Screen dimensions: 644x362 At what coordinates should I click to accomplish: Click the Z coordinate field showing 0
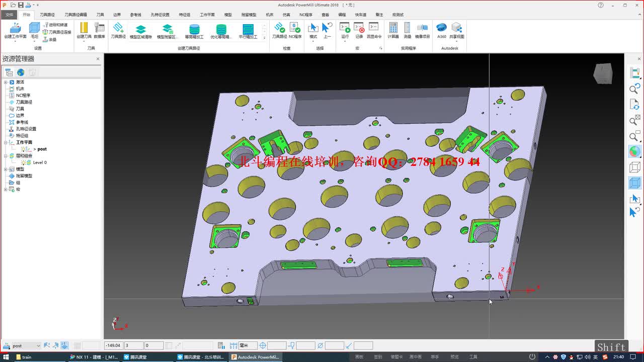[153, 346]
